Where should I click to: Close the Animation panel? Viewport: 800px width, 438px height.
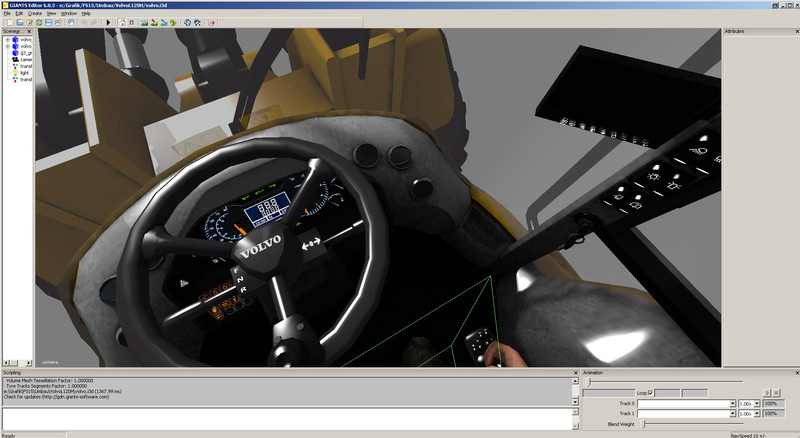[797, 373]
